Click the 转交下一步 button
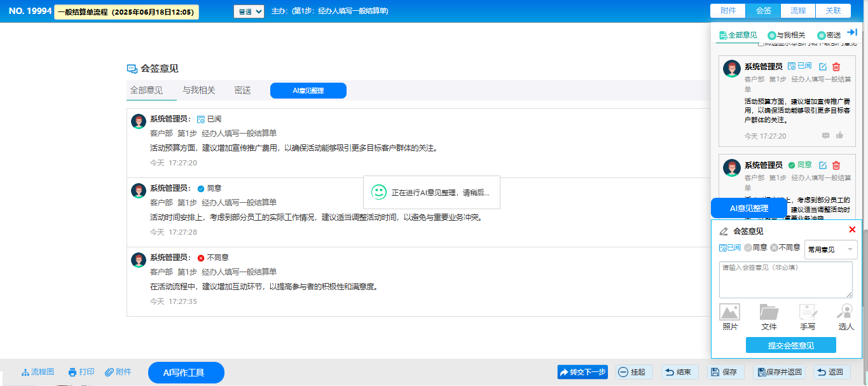Image resolution: width=868 pixels, height=386 pixels. [582, 372]
